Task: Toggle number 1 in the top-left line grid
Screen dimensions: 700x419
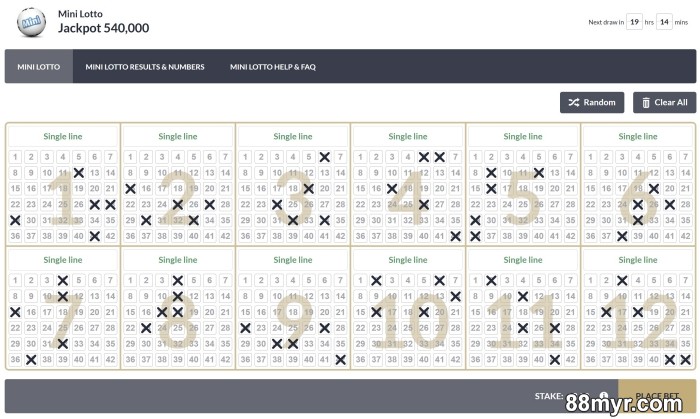Action: (16, 157)
